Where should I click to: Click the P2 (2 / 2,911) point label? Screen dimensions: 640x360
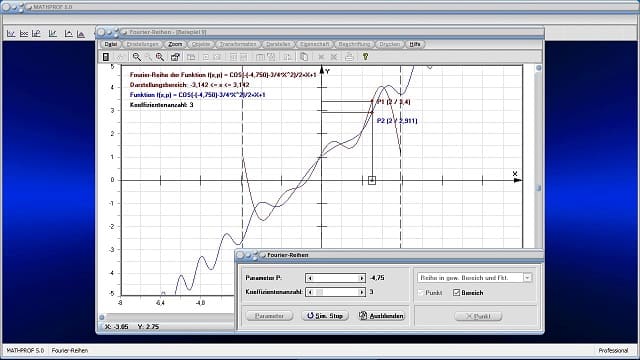point(397,120)
